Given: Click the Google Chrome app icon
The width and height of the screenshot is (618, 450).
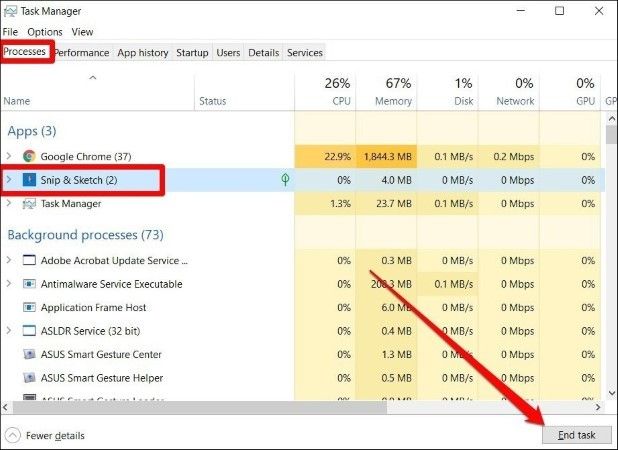Looking at the screenshot, I should (x=29, y=156).
